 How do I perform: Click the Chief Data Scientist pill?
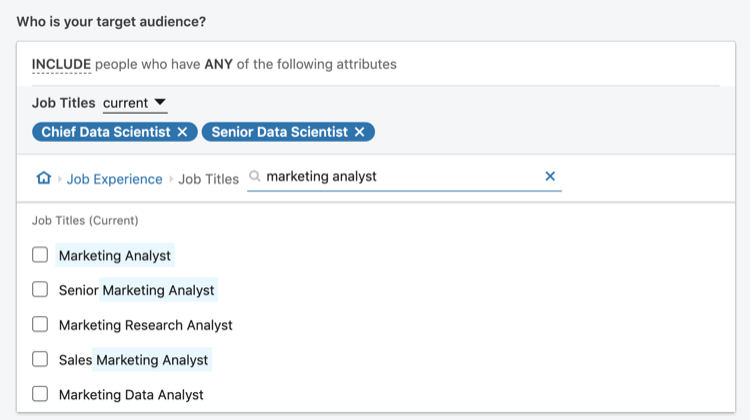[x=106, y=132]
